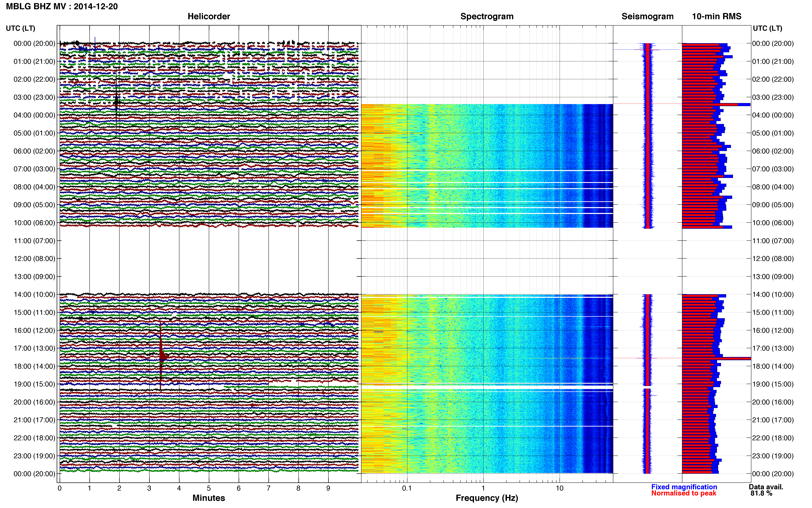Click the right 'UTC (LT)' axis label
This screenshot has height=508, width=812.
767,28
